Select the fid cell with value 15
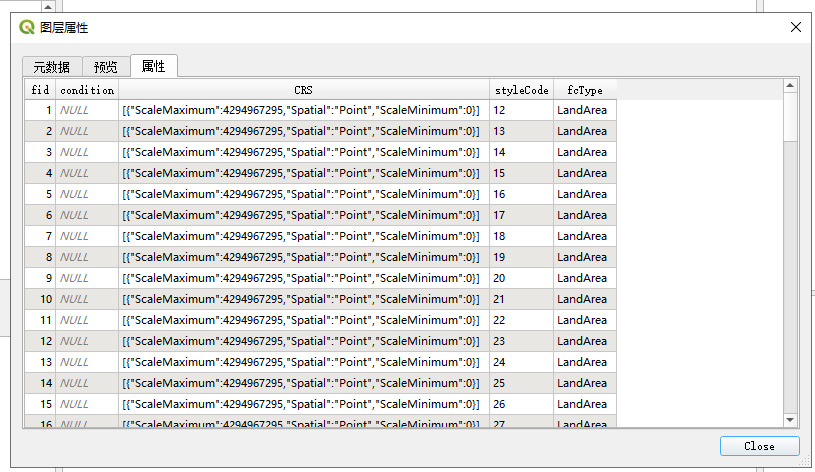 (40, 404)
